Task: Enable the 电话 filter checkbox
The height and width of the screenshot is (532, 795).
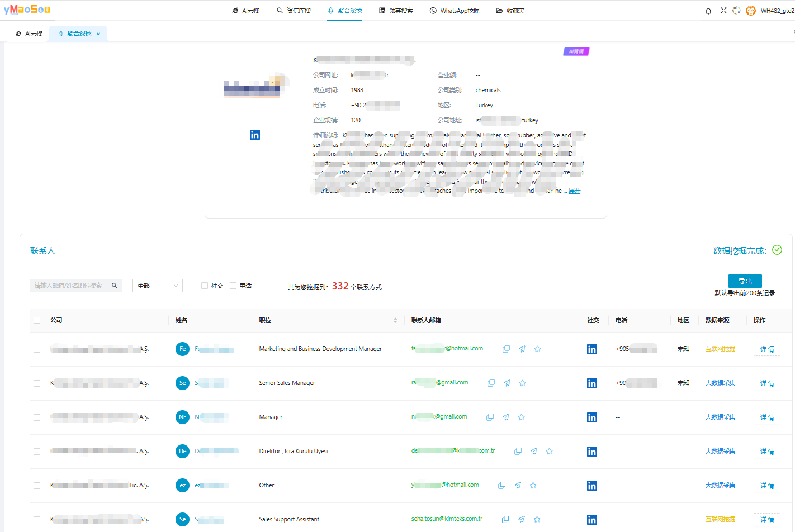Action: pyautogui.click(x=233, y=286)
